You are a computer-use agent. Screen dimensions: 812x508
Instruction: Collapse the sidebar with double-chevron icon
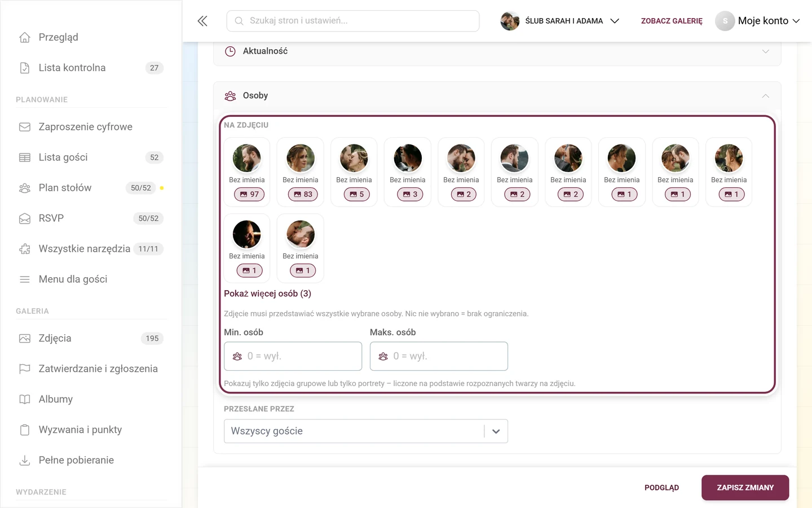point(202,21)
